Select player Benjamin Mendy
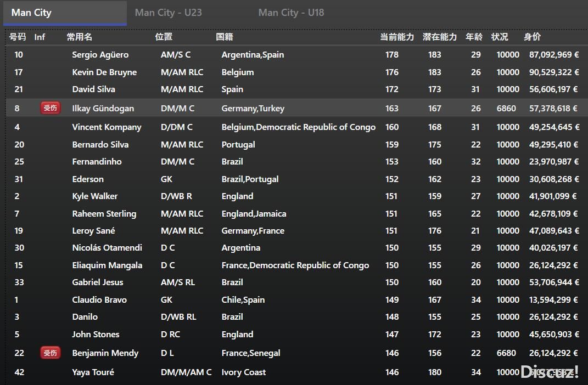This screenshot has width=588, height=385. click(105, 353)
